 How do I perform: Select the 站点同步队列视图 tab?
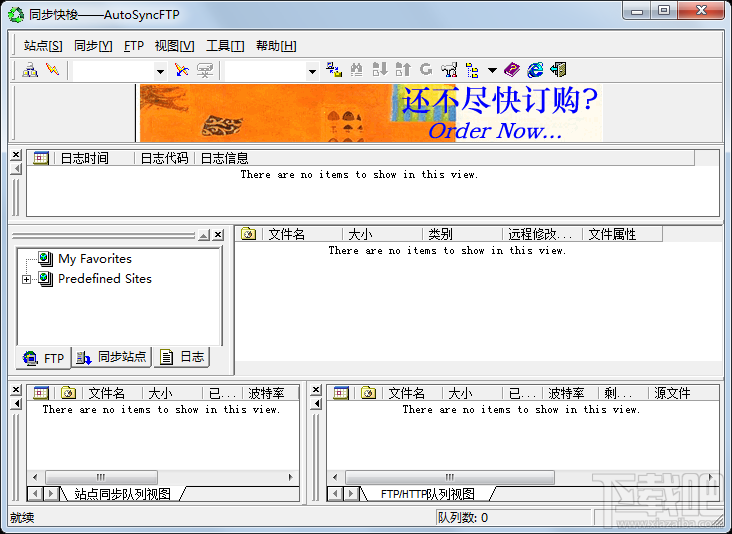click(x=122, y=494)
